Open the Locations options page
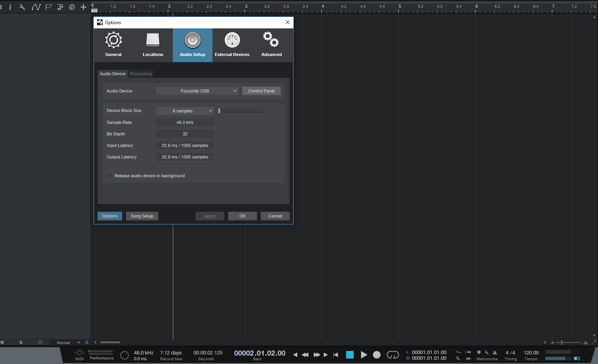The height and width of the screenshot is (364, 598). pyautogui.click(x=153, y=45)
